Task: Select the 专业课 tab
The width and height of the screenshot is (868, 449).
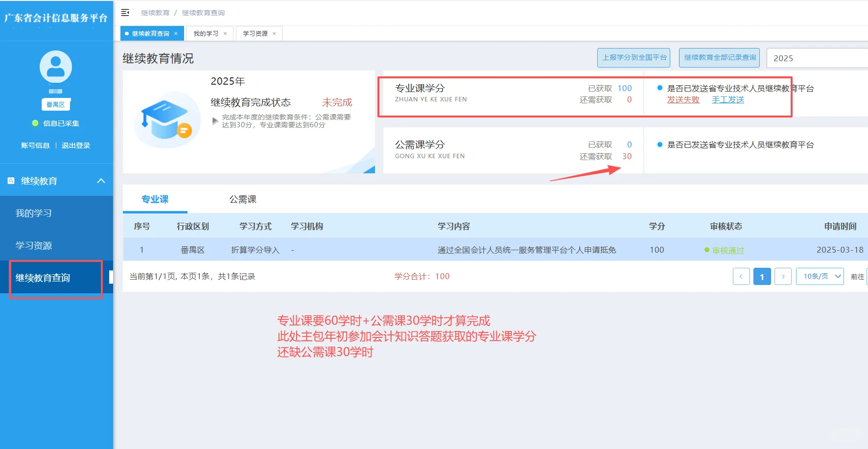Action: [x=155, y=199]
